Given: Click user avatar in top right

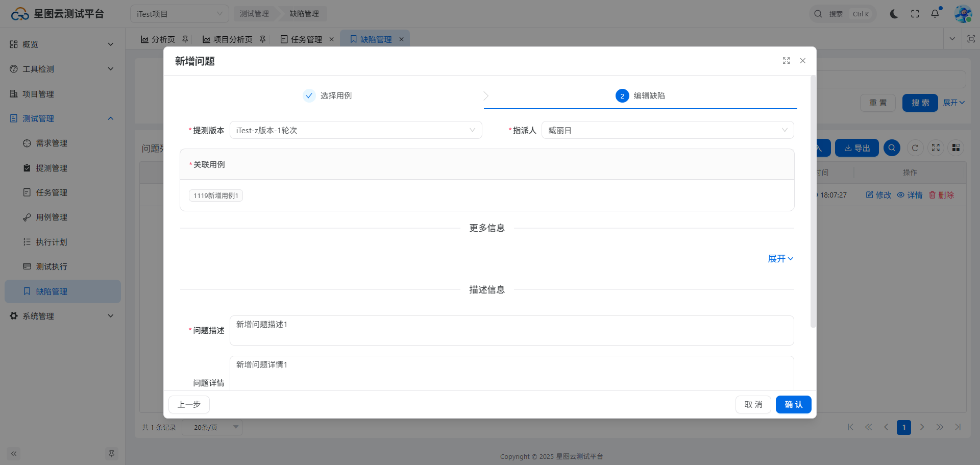Looking at the screenshot, I should point(963,14).
